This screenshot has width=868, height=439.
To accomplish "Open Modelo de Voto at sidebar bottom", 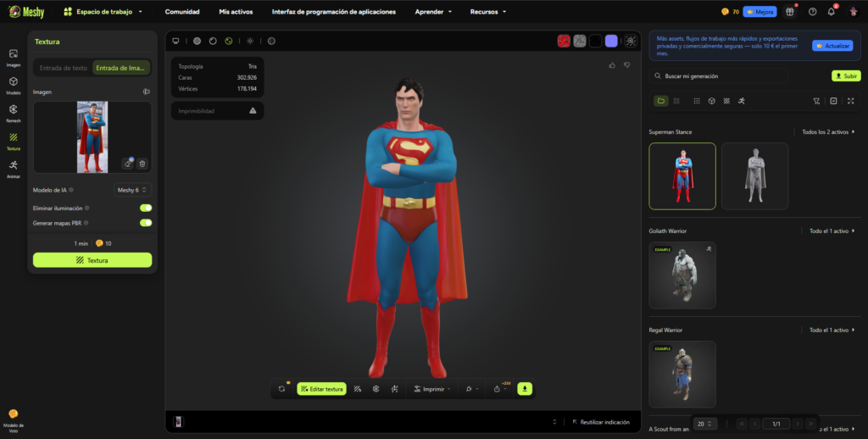I will click(14, 420).
